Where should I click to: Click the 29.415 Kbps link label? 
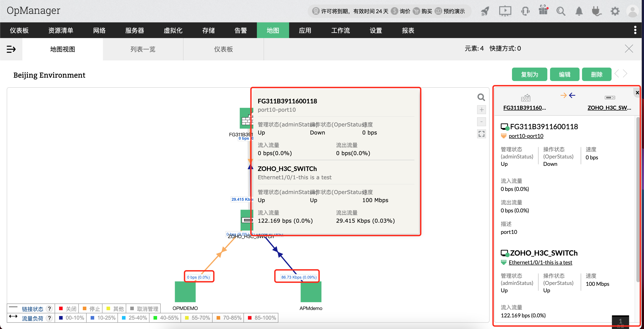(242, 199)
